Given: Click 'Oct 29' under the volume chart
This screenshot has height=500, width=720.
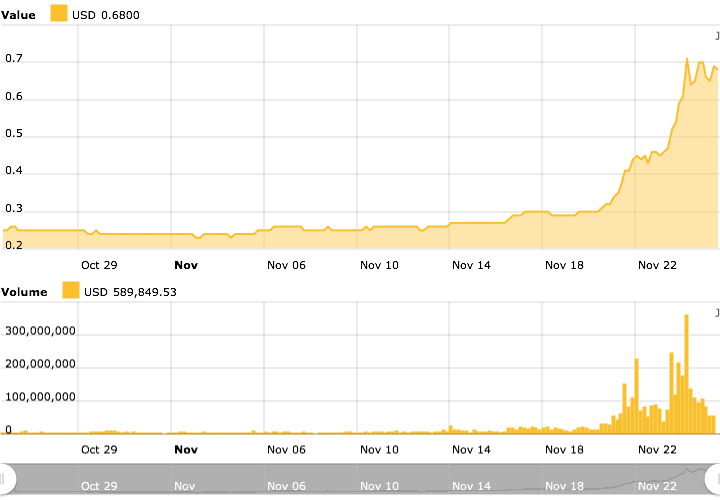Looking at the screenshot, I should tap(99, 450).
